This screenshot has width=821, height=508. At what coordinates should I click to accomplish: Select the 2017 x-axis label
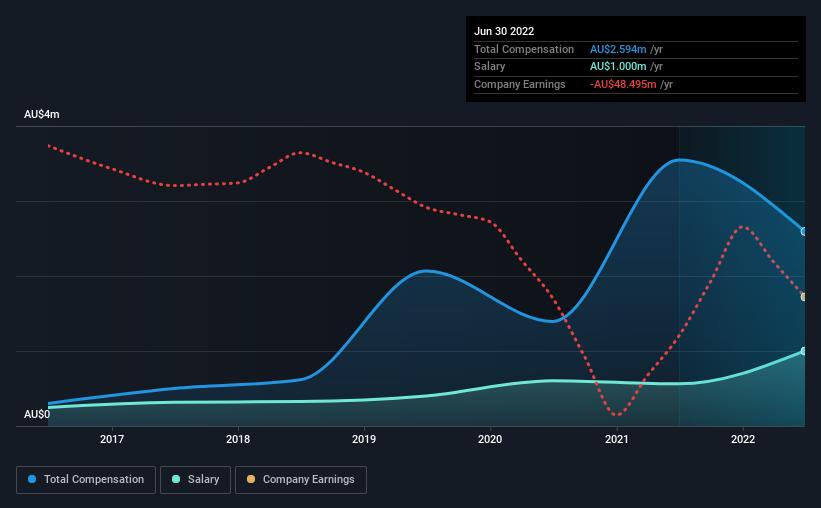[112, 439]
